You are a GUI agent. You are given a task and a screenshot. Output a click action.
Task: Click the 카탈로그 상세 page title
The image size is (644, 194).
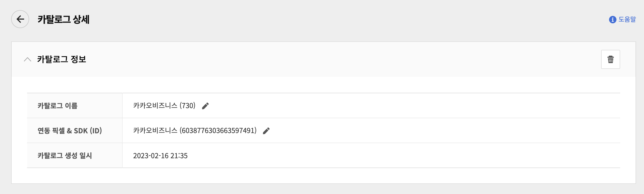tap(63, 19)
